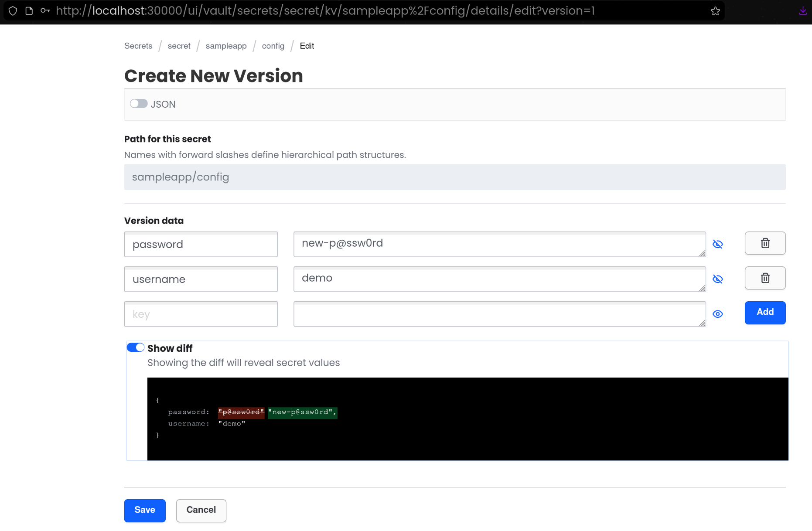Save the new secret version
The image size is (812, 531).
tap(145, 511)
